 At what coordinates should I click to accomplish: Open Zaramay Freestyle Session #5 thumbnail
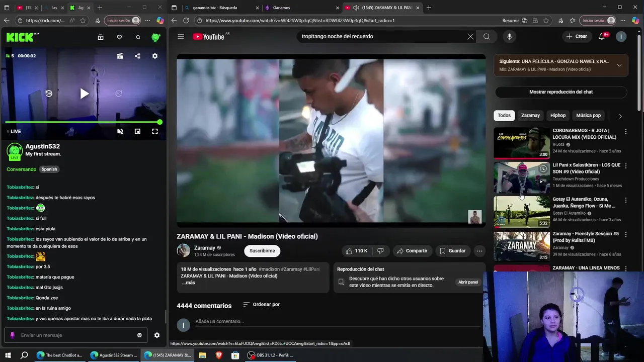[522, 246]
